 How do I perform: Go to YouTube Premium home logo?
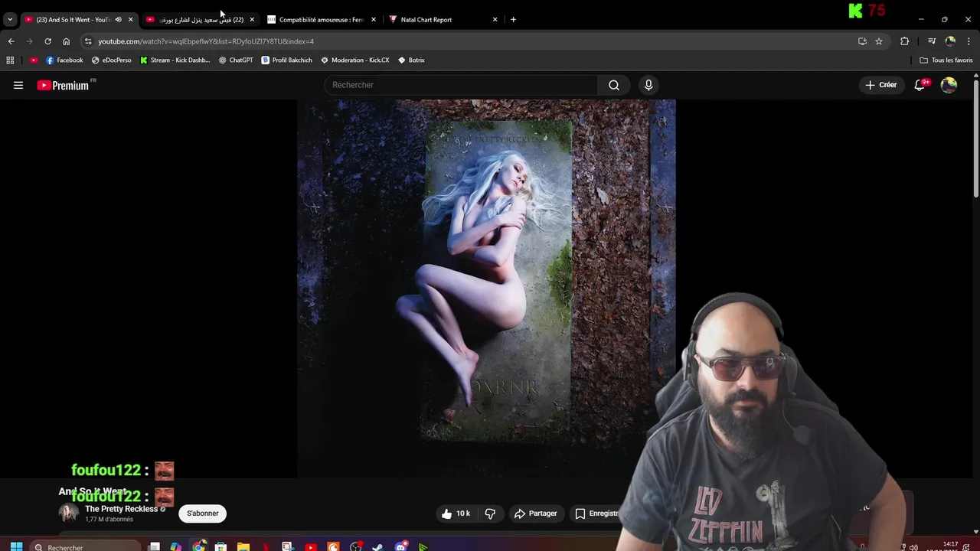click(64, 85)
